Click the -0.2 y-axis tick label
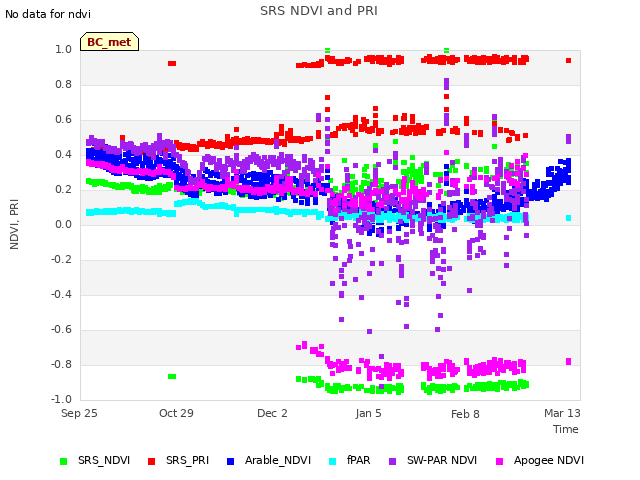This screenshot has height=480, width=640. pyautogui.click(x=61, y=260)
